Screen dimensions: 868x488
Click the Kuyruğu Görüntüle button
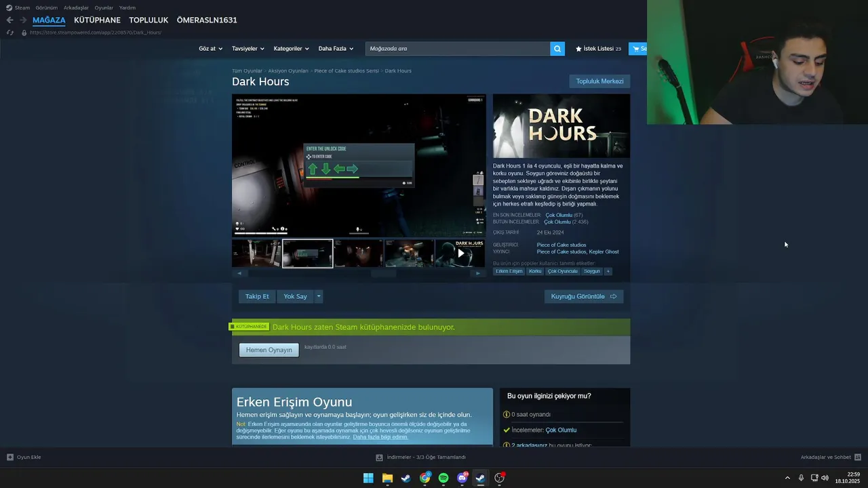tap(583, 296)
